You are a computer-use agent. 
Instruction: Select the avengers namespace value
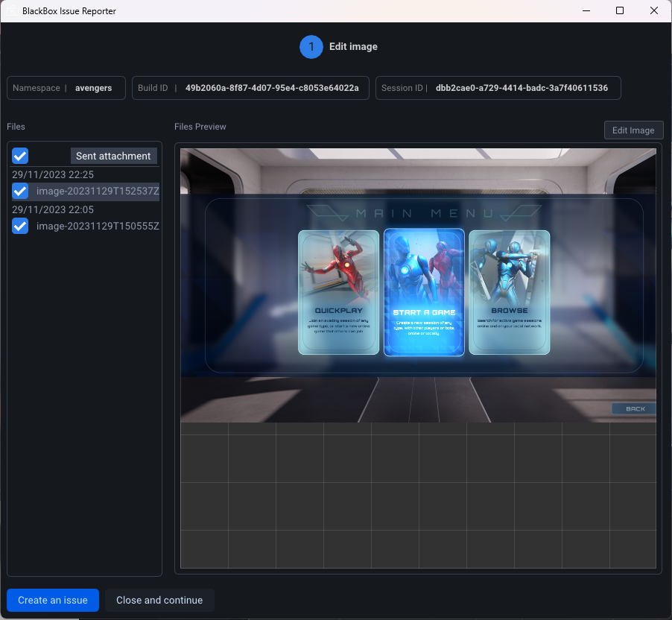[93, 88]
